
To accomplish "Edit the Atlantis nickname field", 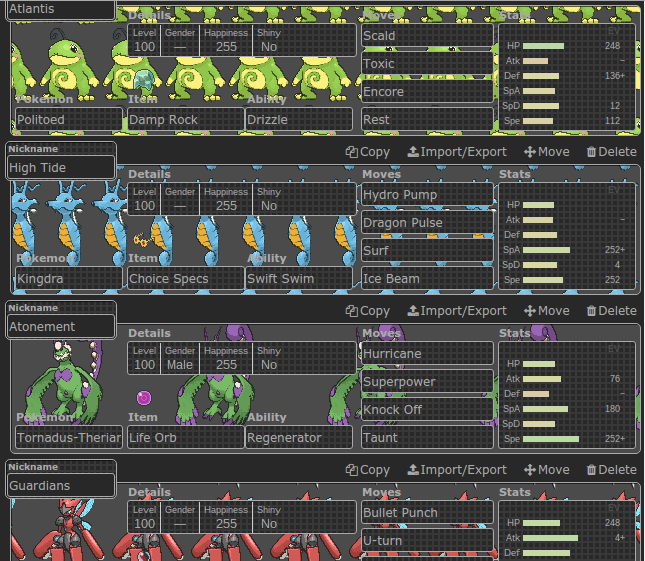I will 60,9.
